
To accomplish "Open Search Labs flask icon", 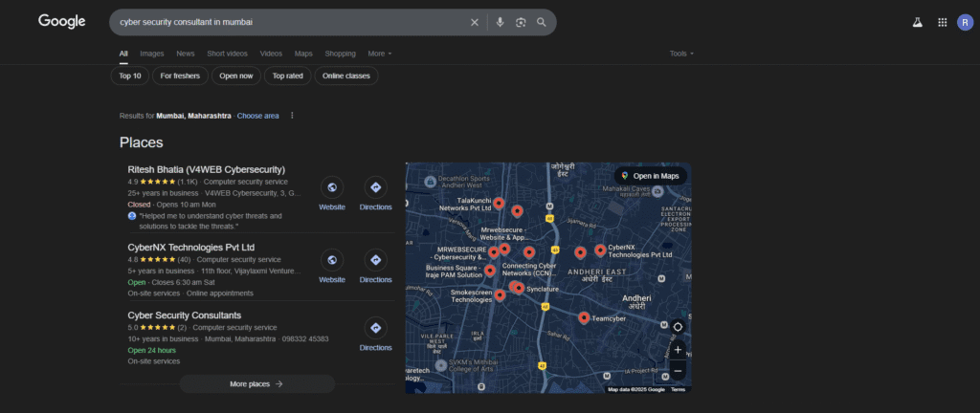I will point(917,22).
